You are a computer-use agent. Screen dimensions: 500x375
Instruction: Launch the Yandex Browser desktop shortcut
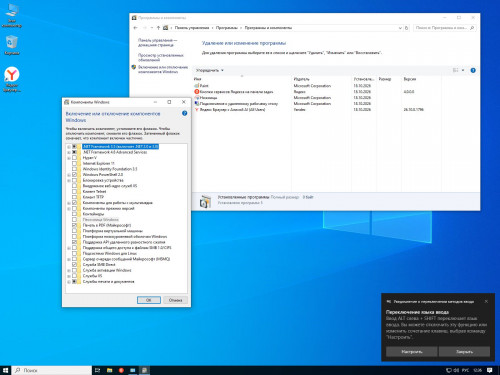pyautogui.click(x=12, y=79)
